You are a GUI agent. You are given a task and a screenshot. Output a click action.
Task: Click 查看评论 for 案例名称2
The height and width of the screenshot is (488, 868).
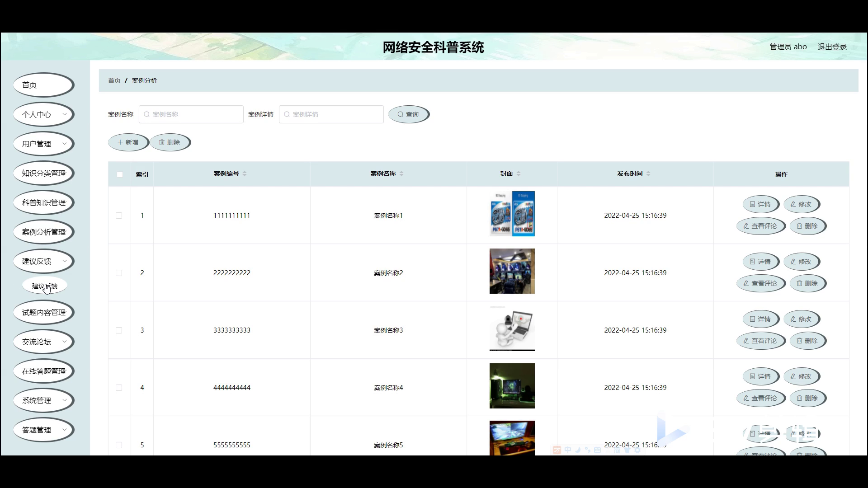click(x=760, y=283)
